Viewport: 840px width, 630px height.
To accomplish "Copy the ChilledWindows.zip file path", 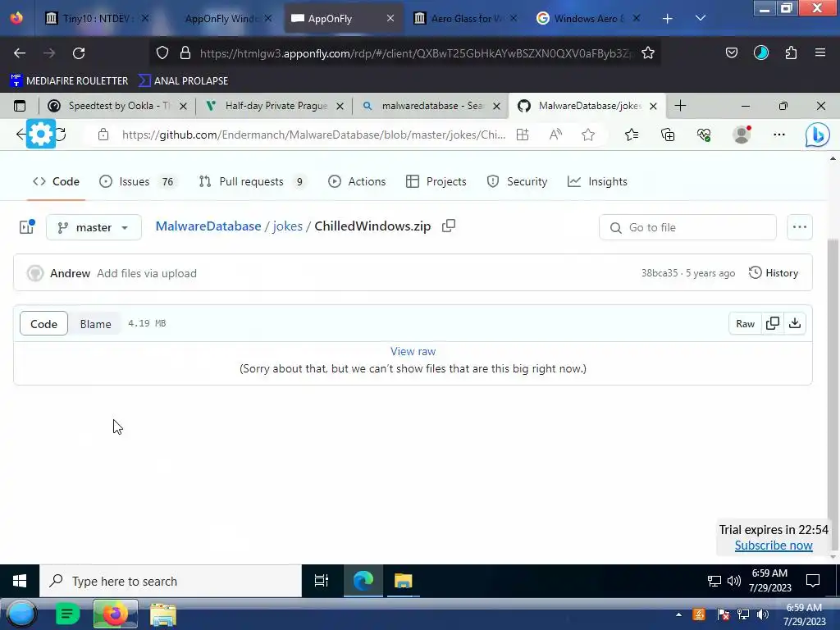I will (449, 226).
